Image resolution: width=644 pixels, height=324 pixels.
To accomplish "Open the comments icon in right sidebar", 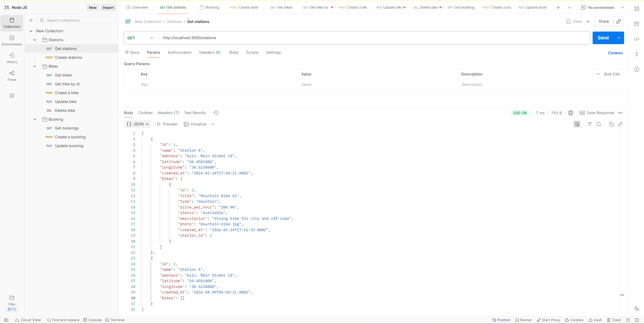I will point(637,24).
